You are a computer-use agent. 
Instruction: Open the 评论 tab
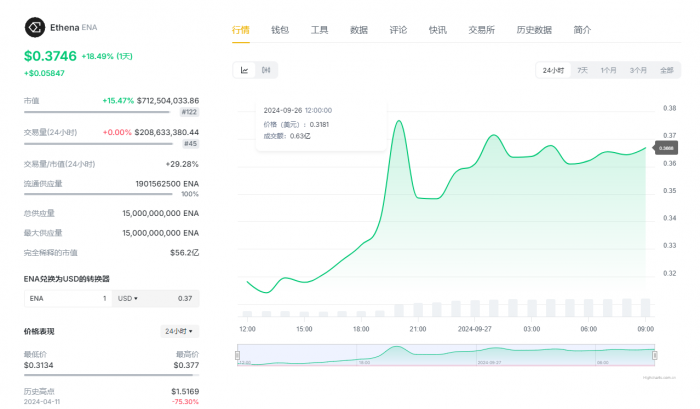point(398,30)
